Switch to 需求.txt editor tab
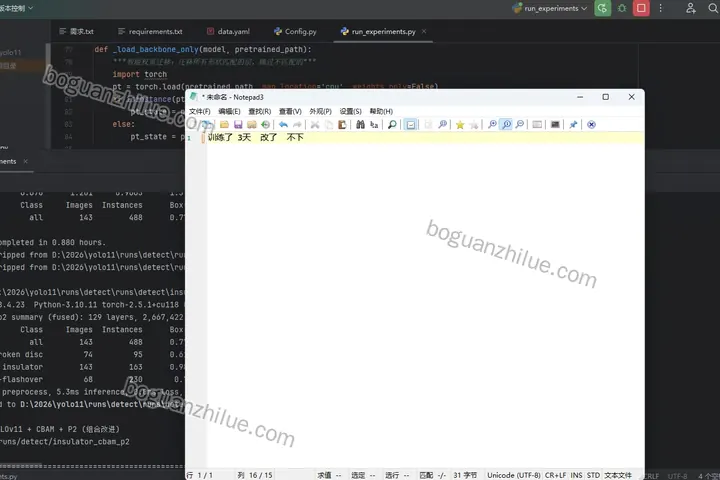This screenshot has width=720, height=480. pos(76,31)
